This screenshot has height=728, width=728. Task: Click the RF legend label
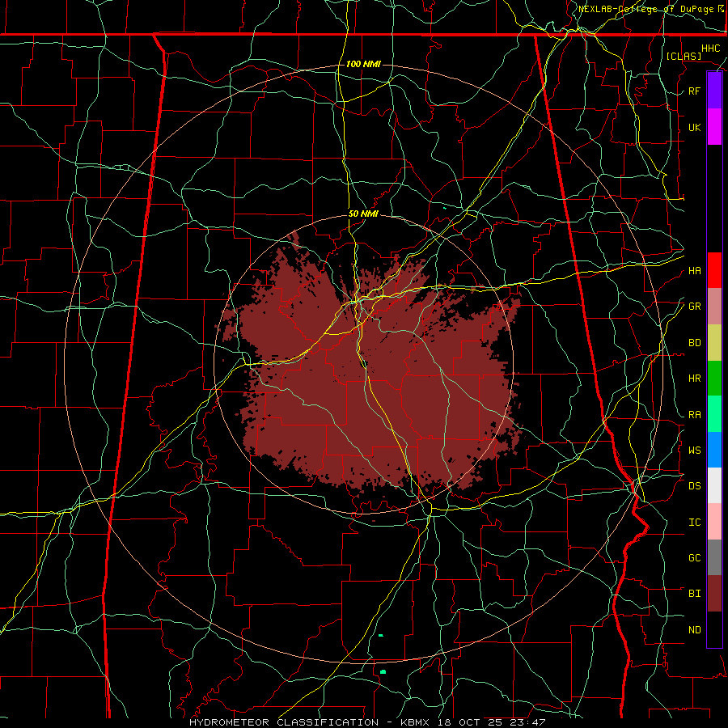tap(694, 91)
